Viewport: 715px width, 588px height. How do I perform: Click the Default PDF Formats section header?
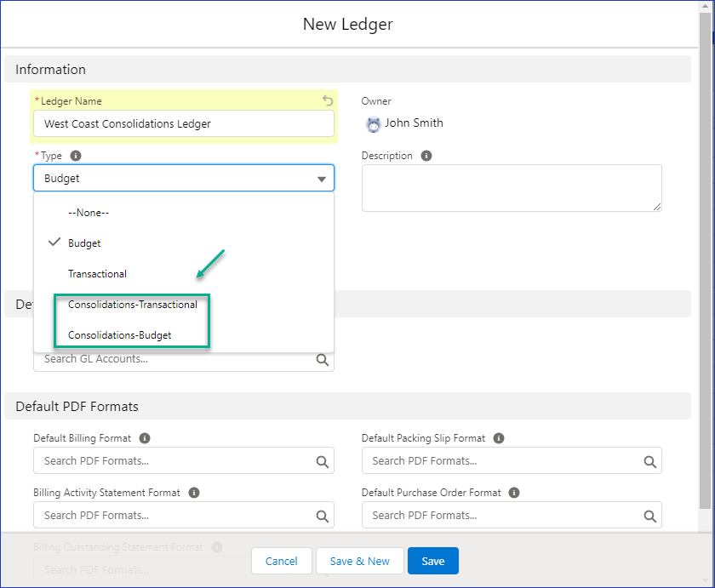[347, 406]
